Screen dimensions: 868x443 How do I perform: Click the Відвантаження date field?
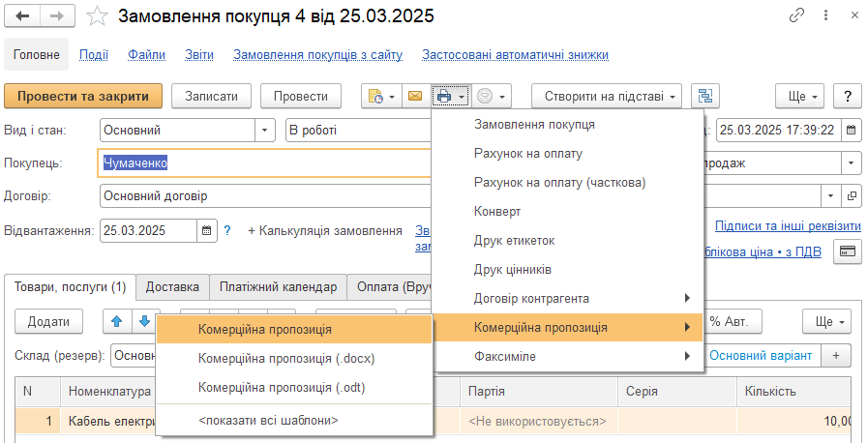pyautogui.click(x=148, y=230)
